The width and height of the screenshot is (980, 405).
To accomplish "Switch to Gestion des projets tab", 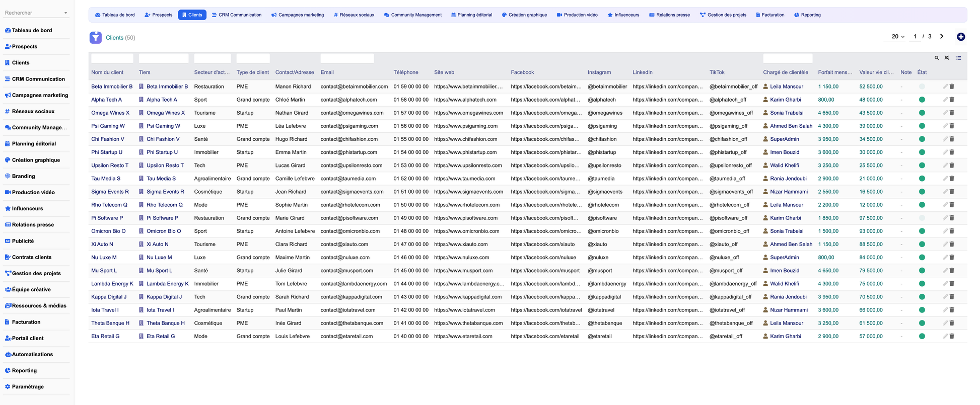I will click(723, 15).
